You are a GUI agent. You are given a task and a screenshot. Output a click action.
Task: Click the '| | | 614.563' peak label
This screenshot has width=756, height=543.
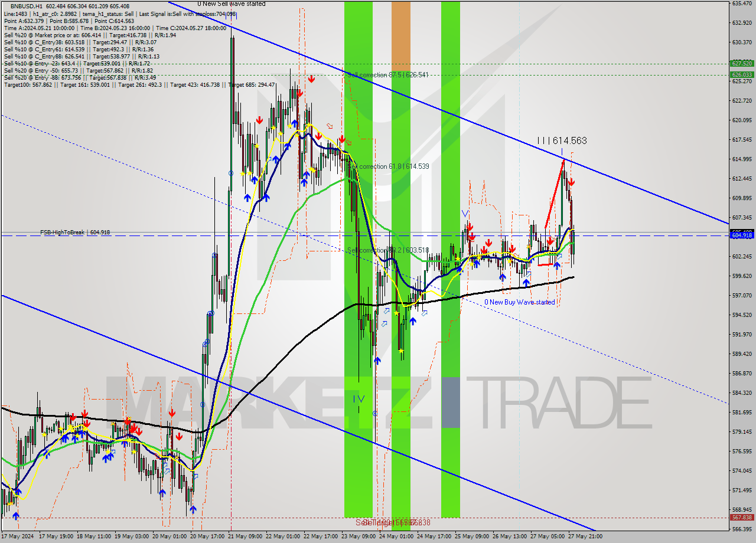tap(562, 140)
